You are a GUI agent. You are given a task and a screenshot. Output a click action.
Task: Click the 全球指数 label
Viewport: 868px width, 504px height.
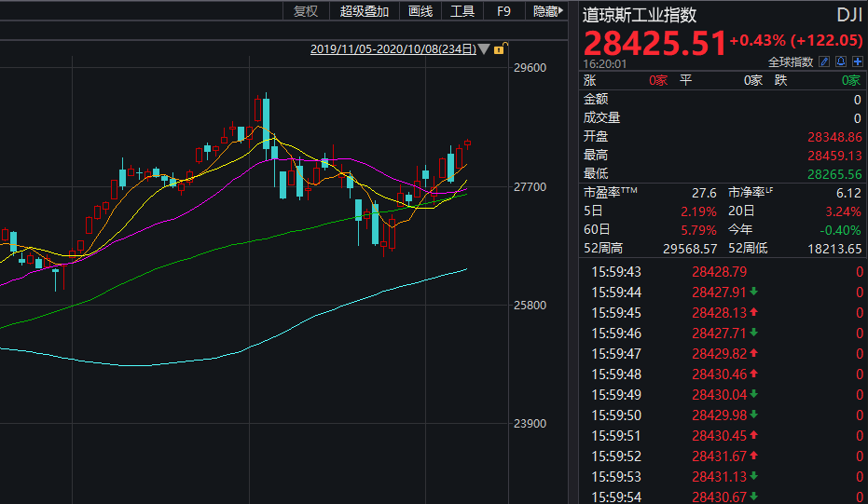(791, 62)
